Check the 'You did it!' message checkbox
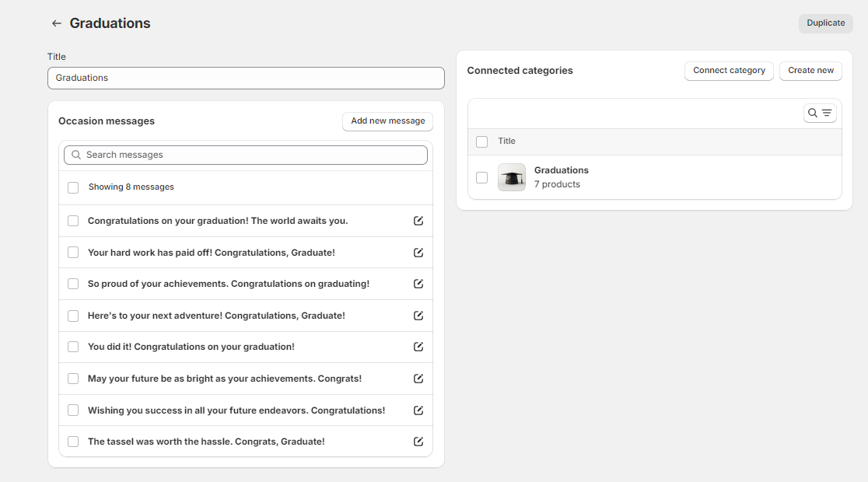 point(73,347)
